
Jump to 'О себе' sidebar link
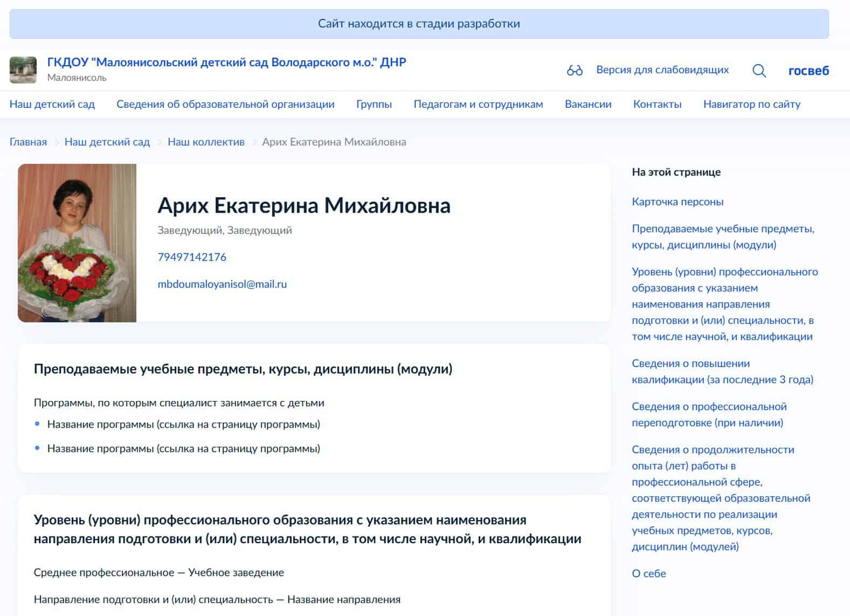click(649, 573)
